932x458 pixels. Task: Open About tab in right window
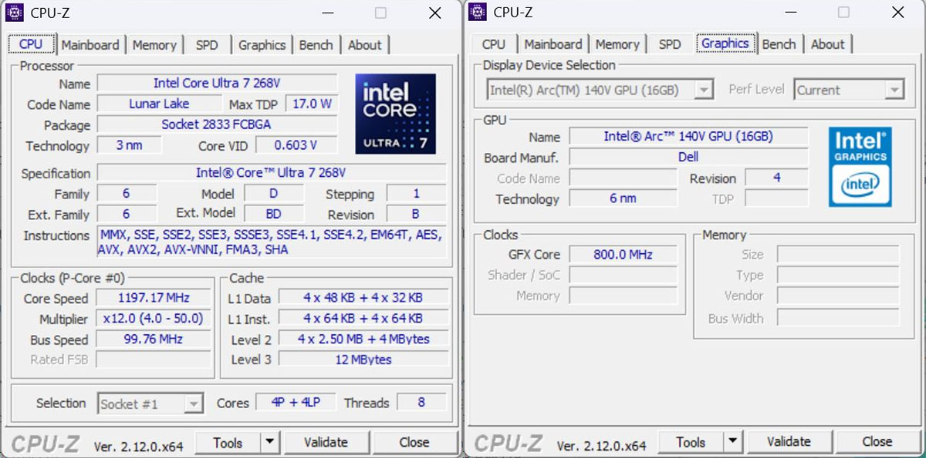(828, 45)
